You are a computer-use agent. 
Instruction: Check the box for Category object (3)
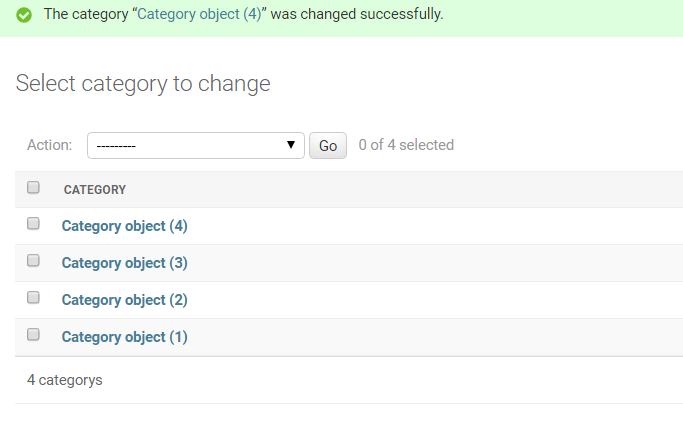[33, 260]
